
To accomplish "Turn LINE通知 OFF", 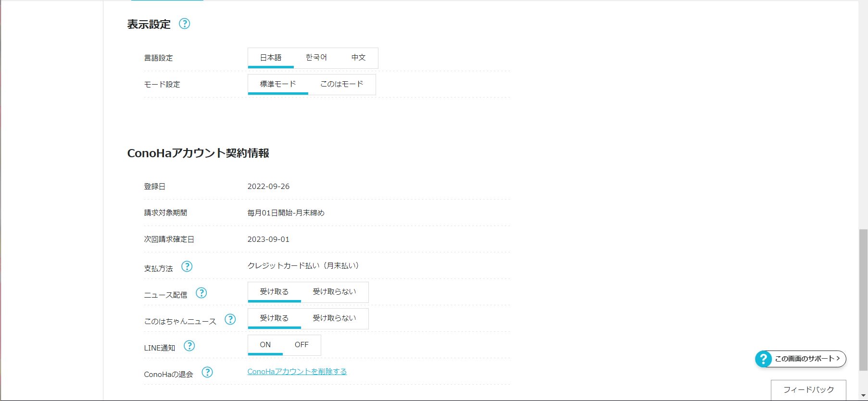I will tap(302, 345).
